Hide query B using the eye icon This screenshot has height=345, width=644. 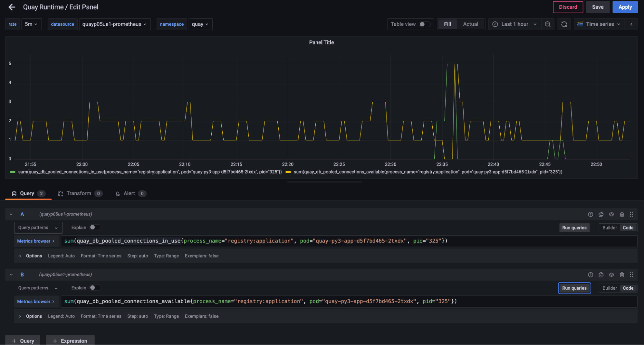(611, 275)
